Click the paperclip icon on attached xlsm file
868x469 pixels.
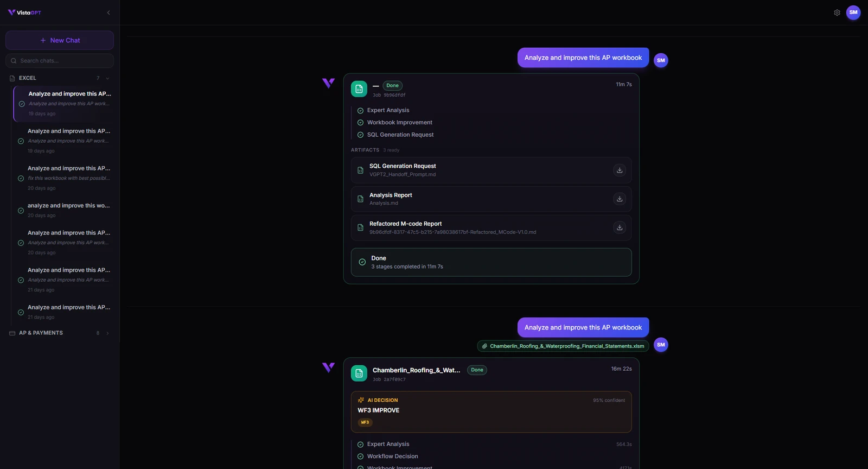tap(484, 346)
